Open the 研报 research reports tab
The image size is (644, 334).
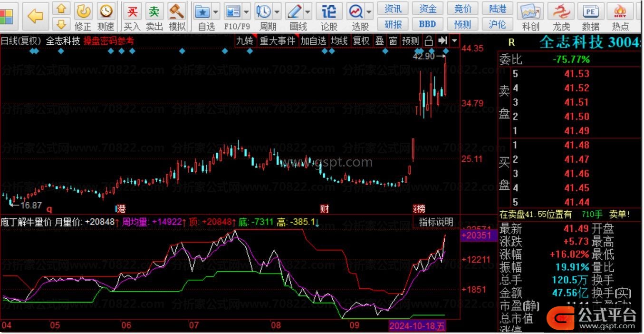point(393,24)
